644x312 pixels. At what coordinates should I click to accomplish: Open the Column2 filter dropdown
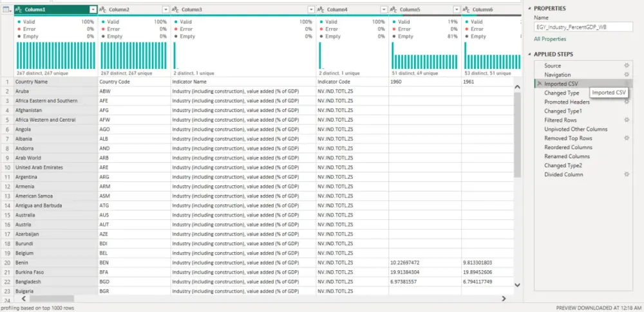166,10
